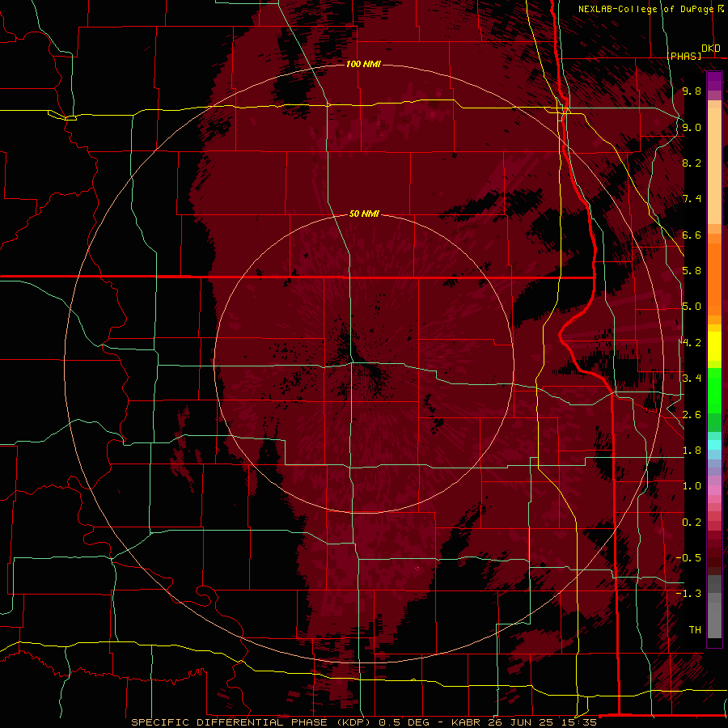
Task: Click the 5.8 legend value
Action: pos(692,271)
